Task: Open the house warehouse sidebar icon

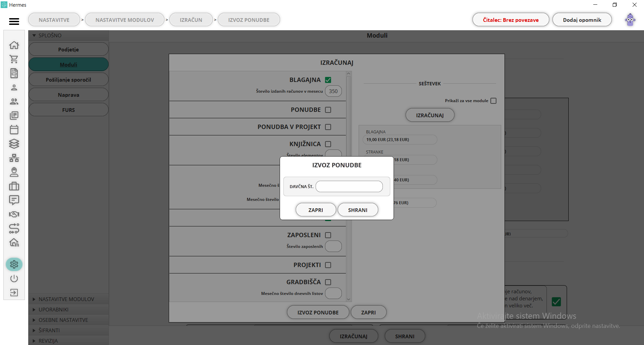Action: coord(14,243)
